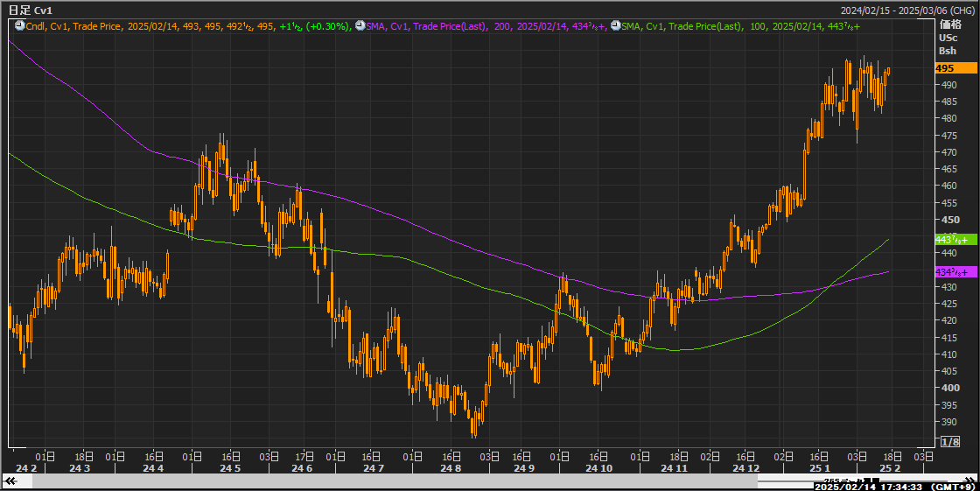Click the USc currency unit label

click(948, 39)
